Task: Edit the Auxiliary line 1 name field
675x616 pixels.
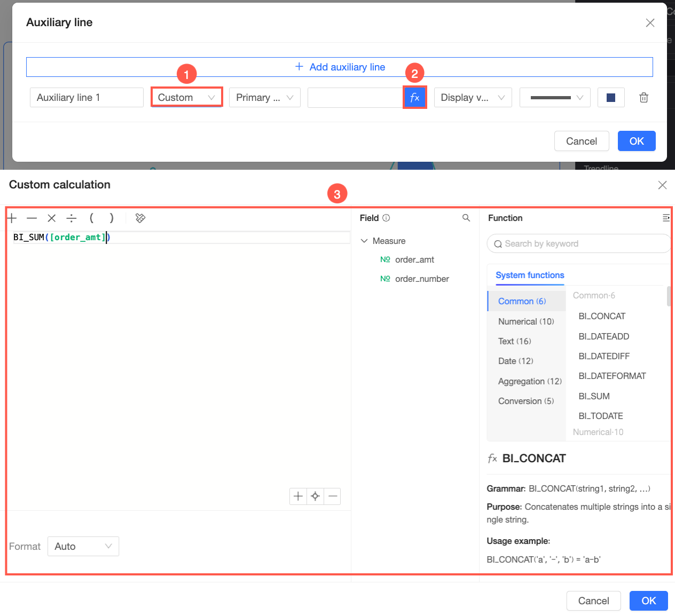Action: click(x=87, y=98)
